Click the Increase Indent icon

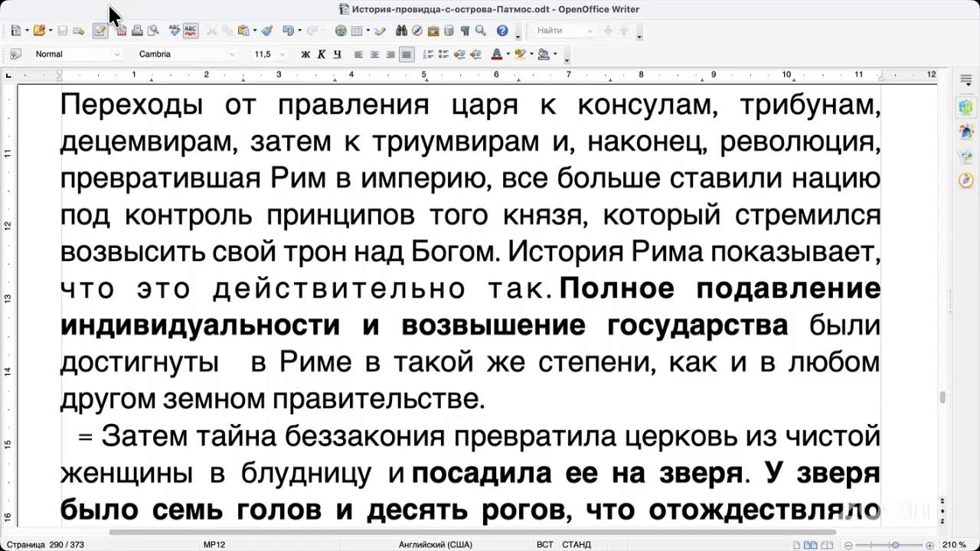pyautogui.click(x=475, y=54)
